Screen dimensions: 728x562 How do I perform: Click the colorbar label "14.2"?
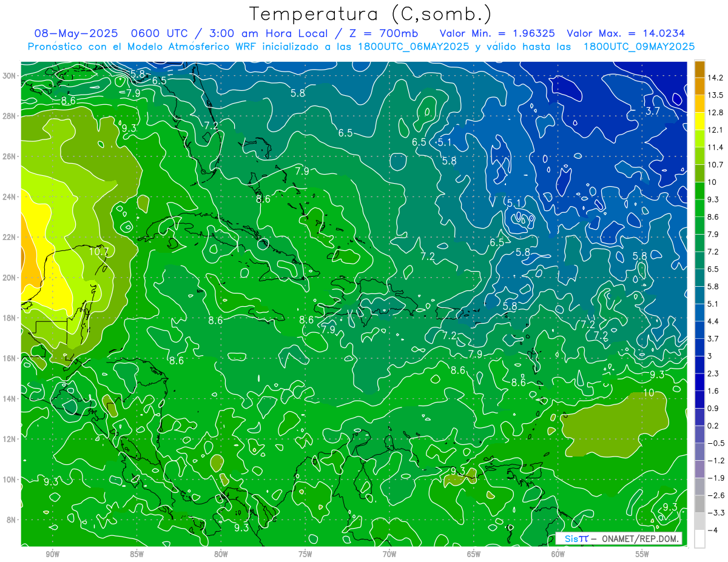point(716,78)
